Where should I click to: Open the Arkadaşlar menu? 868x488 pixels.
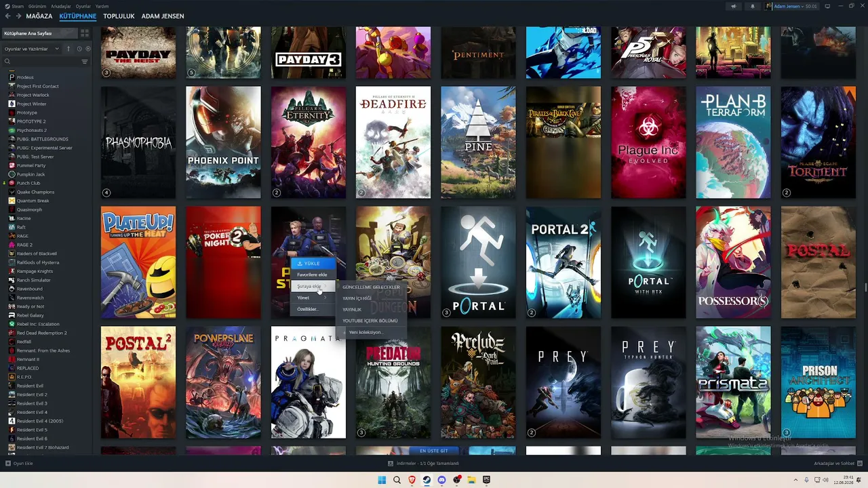(x=61, y=6)
